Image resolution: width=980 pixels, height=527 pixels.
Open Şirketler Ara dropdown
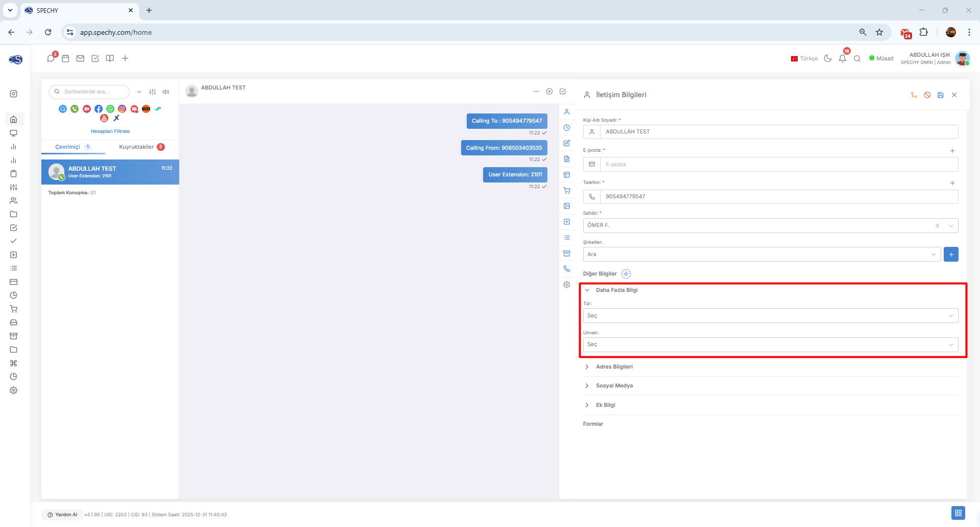click(x=762, y=255)
